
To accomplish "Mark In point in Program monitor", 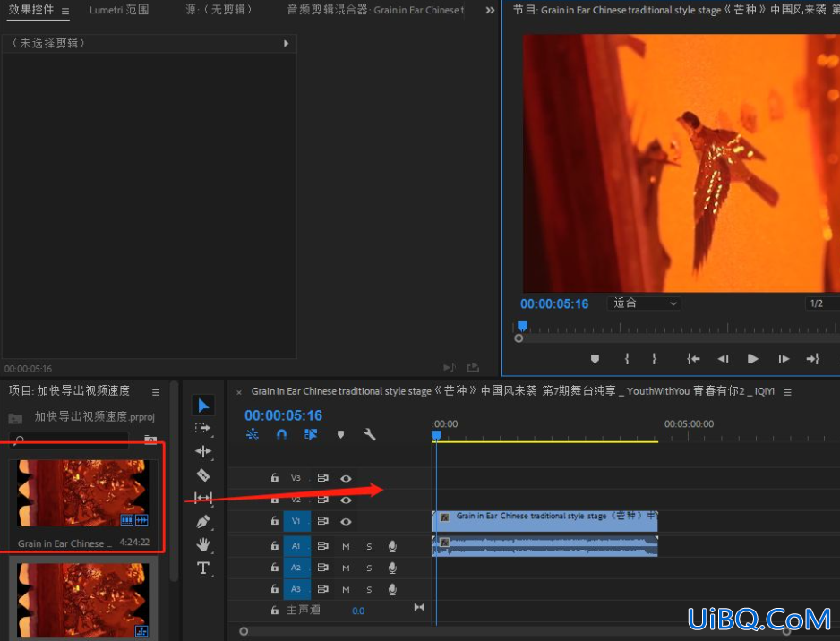I will pyautogui.click(x=627, y=359).
